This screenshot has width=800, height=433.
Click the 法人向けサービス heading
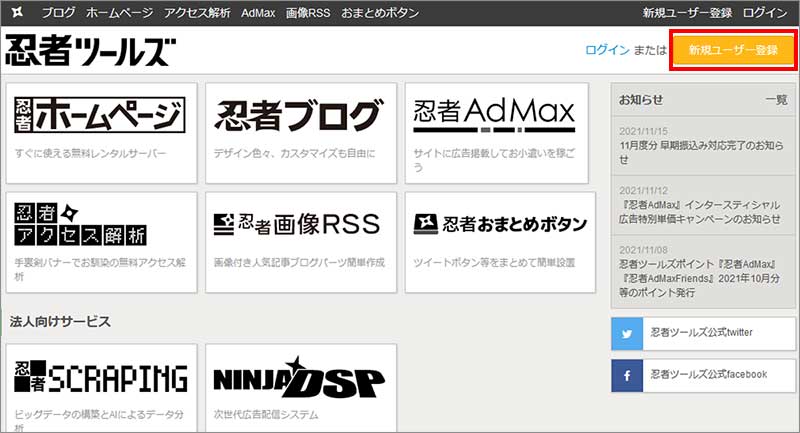(60, 321)
